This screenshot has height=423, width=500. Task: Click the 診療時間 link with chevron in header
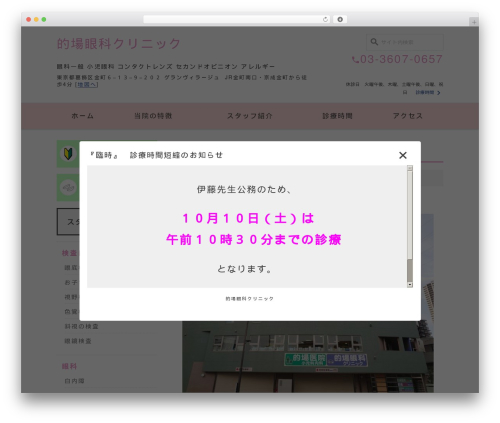pos(428,92)
